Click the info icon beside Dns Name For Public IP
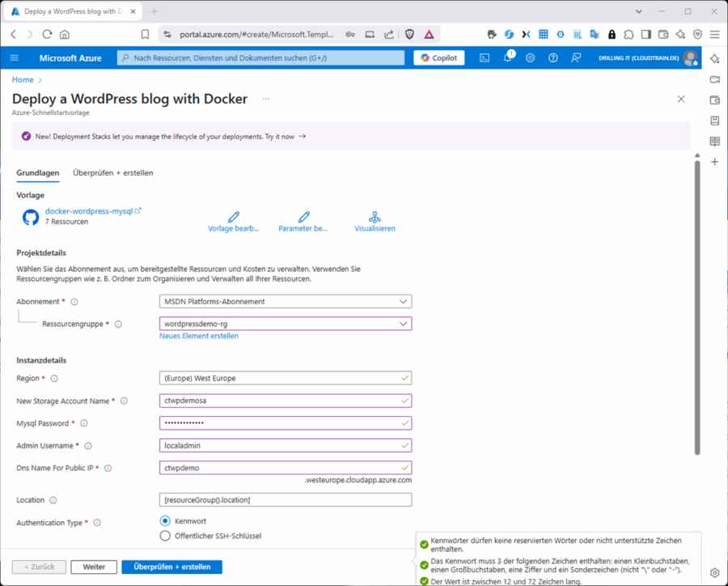The image size is (728, 586). coord(108,468)
